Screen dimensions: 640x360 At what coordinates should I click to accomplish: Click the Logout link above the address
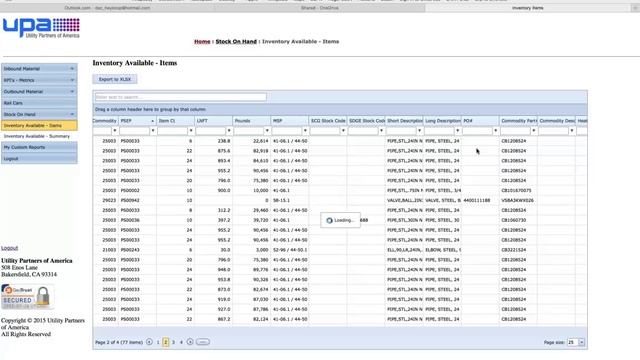[x=9, y=248]
